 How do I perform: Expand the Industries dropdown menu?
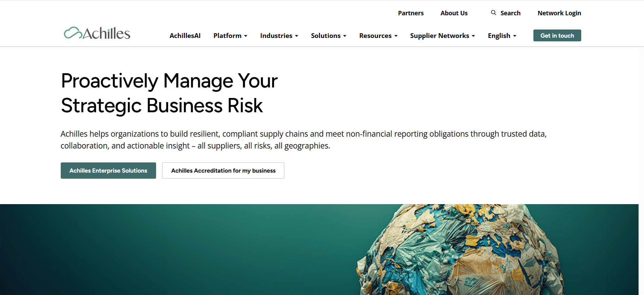point(279,36)
